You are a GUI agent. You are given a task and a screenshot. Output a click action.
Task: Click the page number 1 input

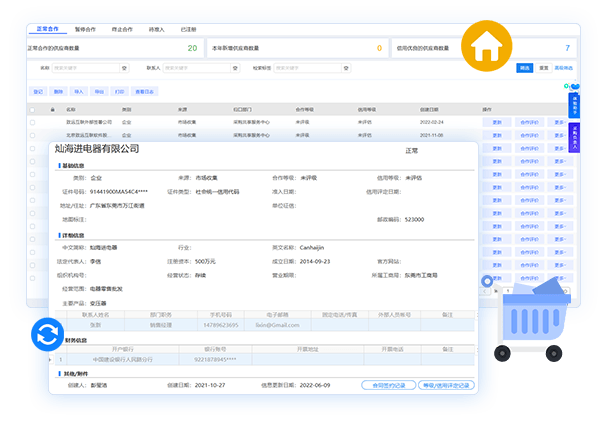[x=508, y=291]
